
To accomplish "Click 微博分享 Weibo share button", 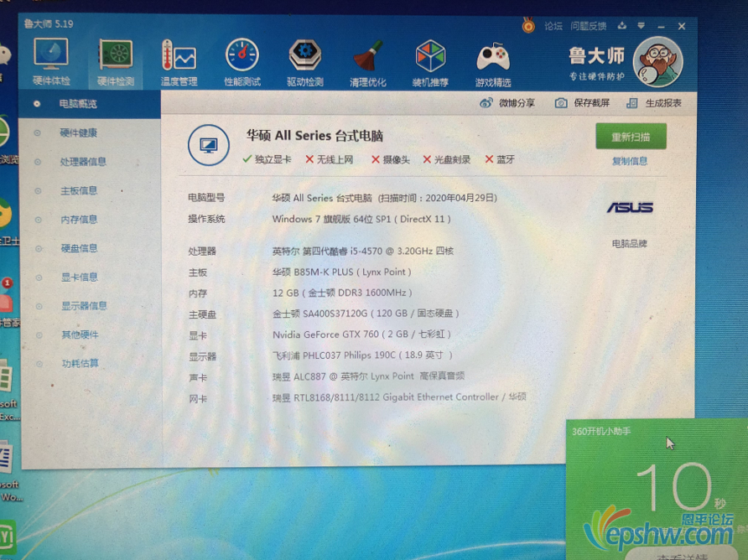I will pos(507,103).
